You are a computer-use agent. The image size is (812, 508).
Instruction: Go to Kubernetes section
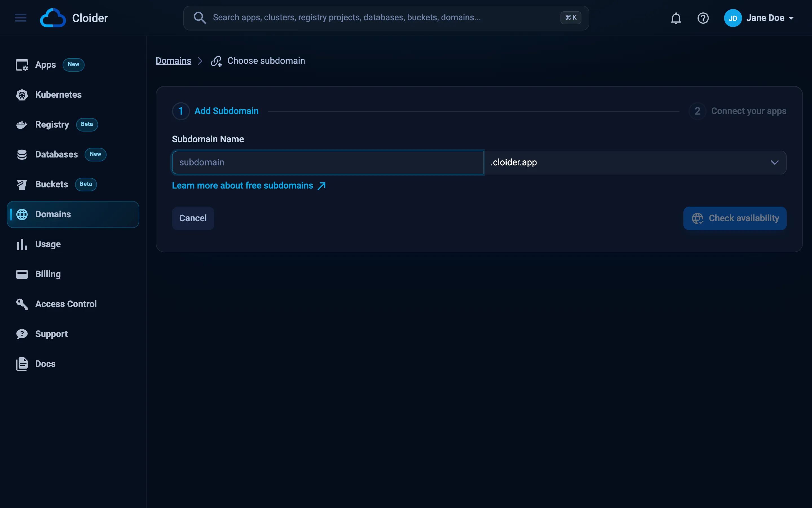(x=73, y=95)
